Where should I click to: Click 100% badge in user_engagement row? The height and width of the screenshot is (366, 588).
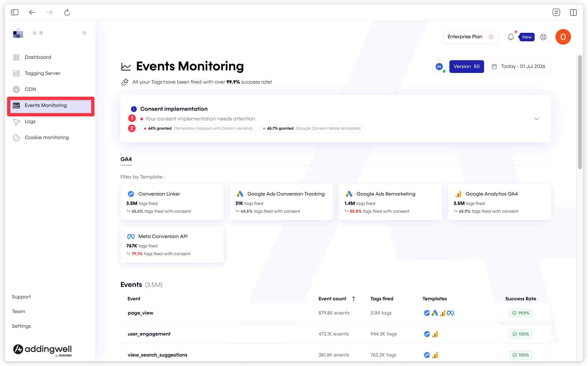pos(521,334)
